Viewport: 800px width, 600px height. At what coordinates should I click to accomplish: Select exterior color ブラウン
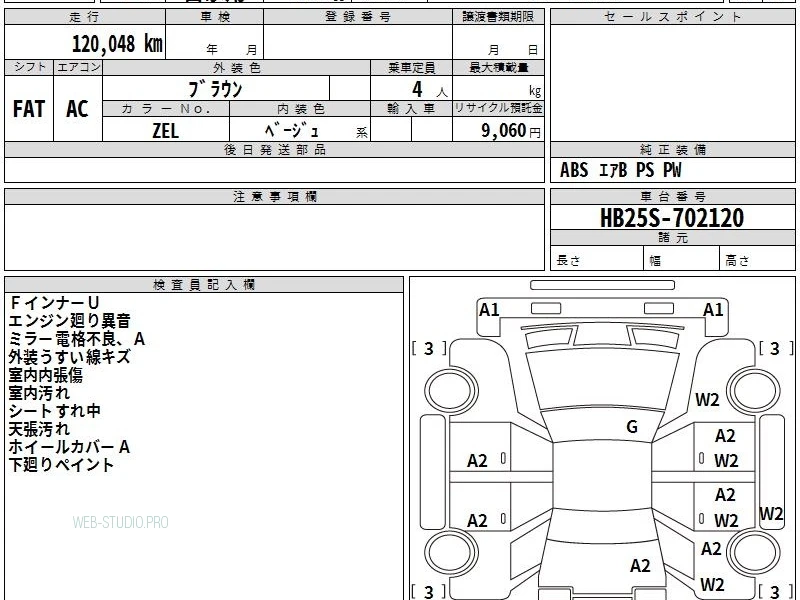[215, 89]
